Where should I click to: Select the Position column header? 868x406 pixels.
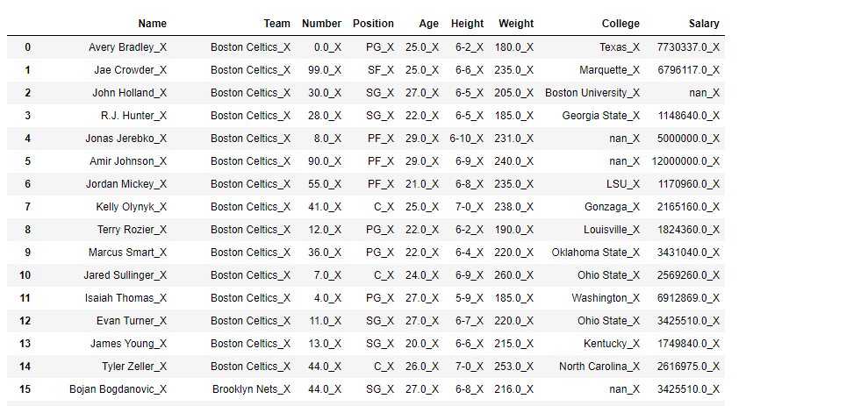tap(373, 24)
